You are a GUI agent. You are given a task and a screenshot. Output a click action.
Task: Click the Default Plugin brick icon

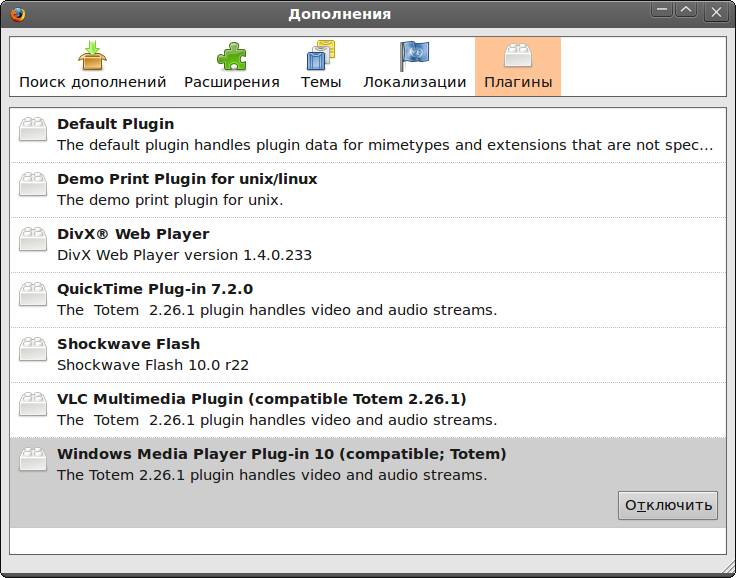pos(33,129)
